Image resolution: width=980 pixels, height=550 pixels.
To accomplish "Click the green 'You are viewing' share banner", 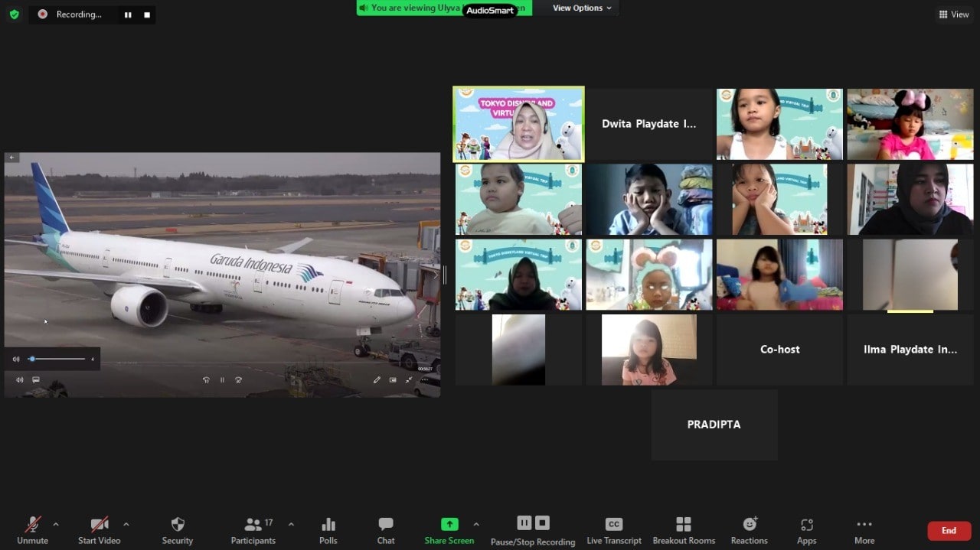I will click(x=444, y=8).
